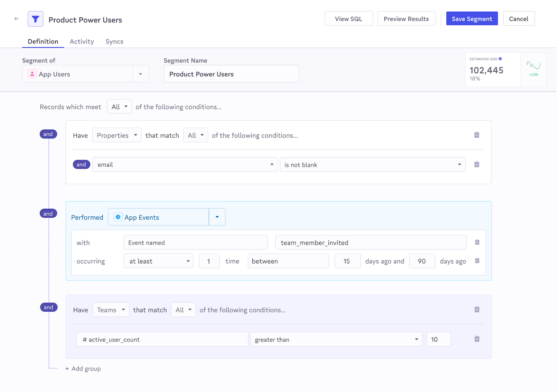
Task: Click the funnel segment icon
Action: coord(36,19)
